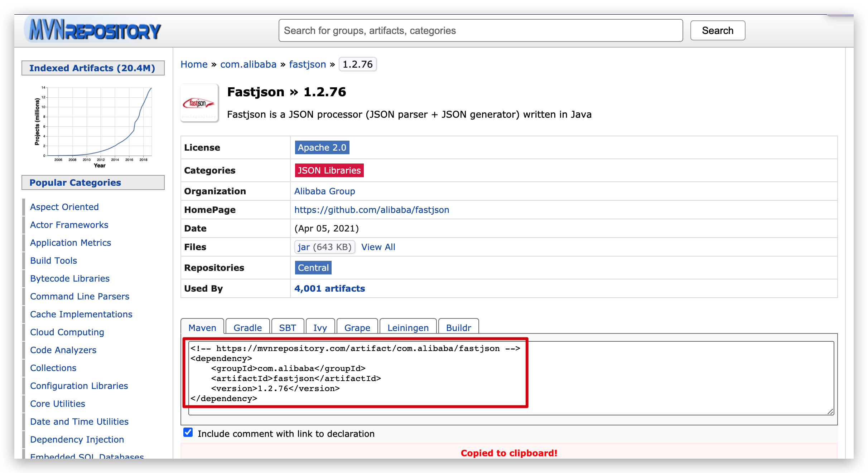
Task: Click the Files row label
Action: (x=195, y=247)
